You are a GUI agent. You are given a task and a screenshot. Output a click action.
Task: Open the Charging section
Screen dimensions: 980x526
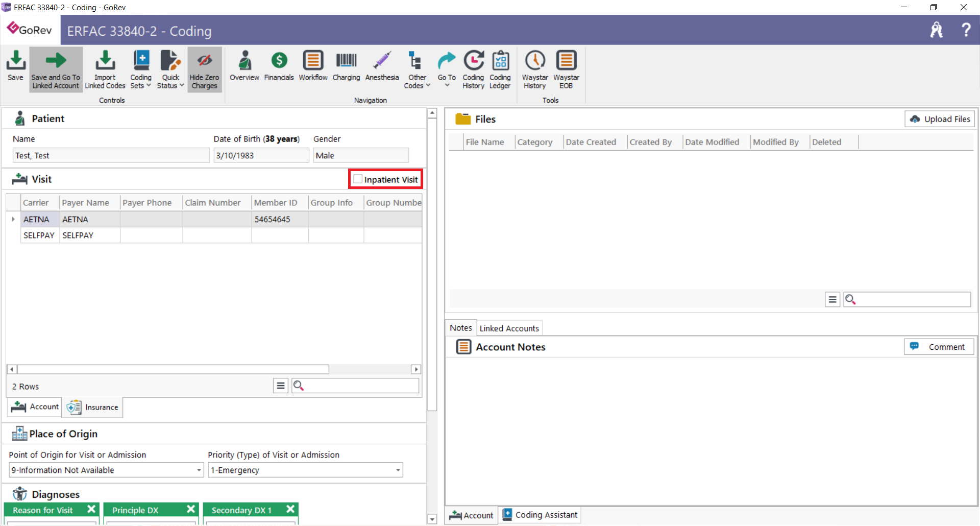click(346, 65)
